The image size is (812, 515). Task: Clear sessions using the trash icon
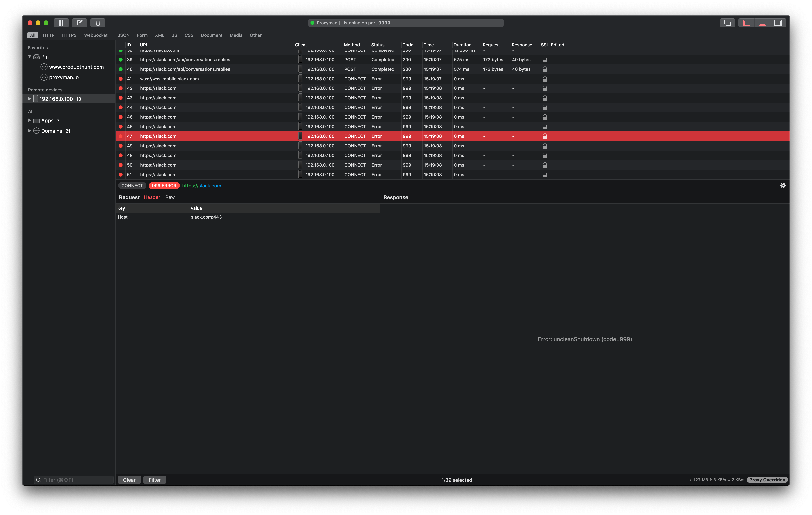pyautogui.click(x=98, y=23)
